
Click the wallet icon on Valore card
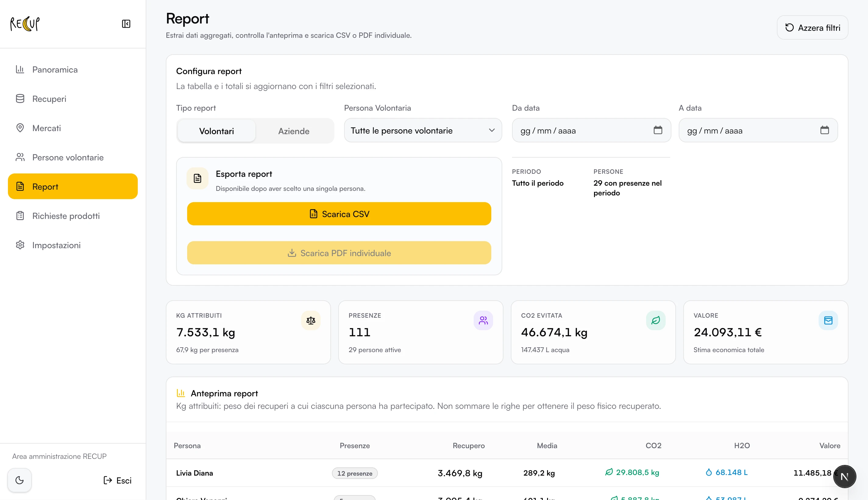[x=828, y=320]
